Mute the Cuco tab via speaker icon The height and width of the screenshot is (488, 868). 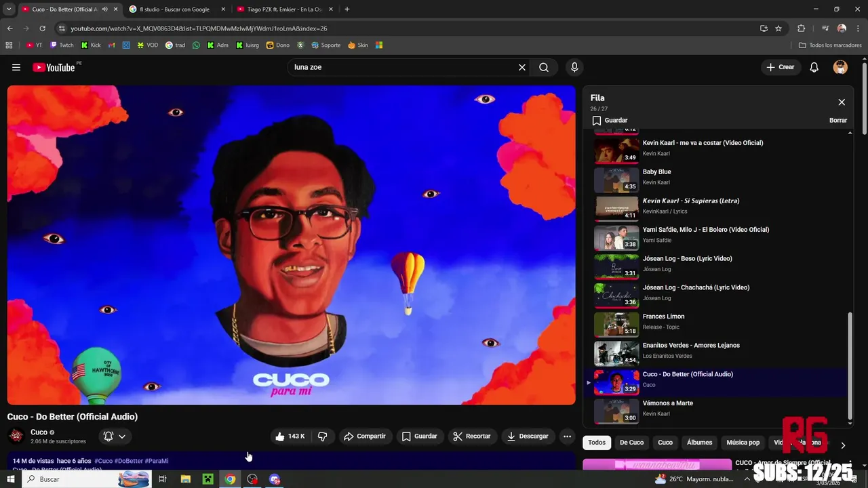(104, 9)
